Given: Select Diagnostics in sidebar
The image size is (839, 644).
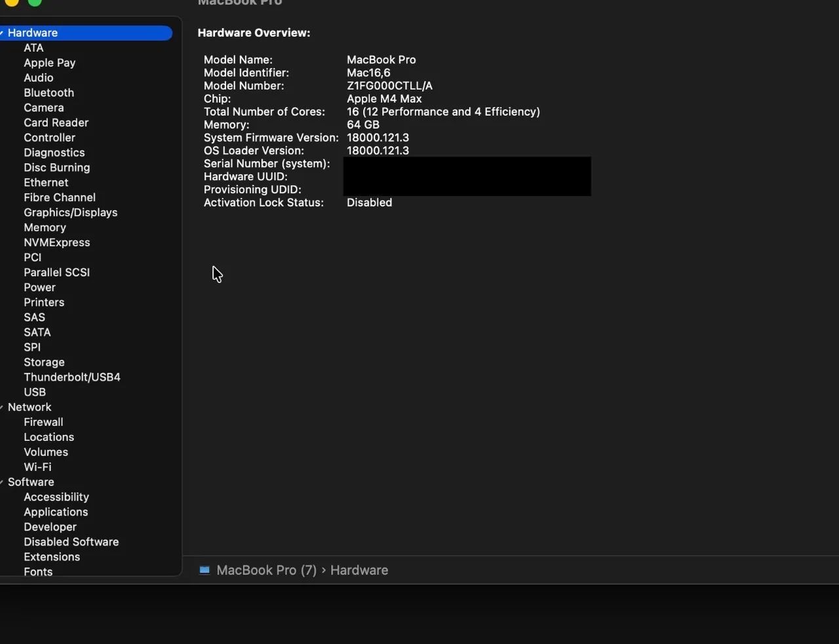Looking at the screenshot, I should point(54,153).
